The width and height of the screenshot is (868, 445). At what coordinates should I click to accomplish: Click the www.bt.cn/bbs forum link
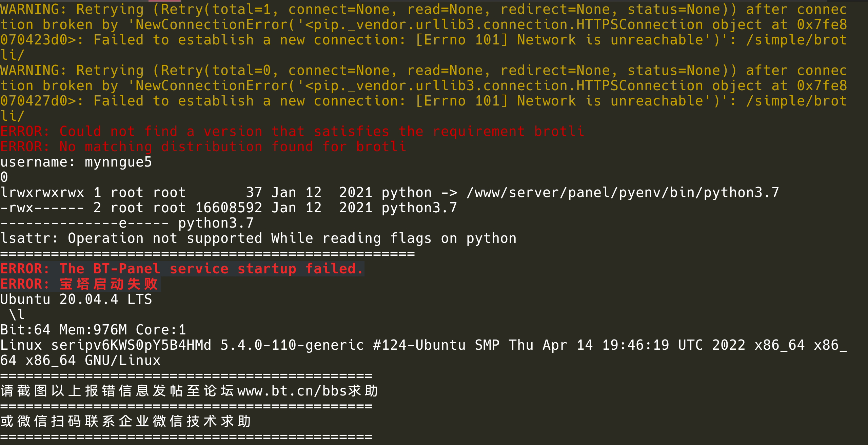coord(292,391)
